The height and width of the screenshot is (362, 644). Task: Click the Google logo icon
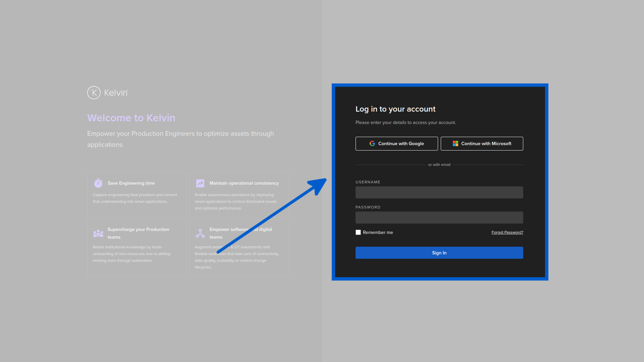tap(372, 143)
